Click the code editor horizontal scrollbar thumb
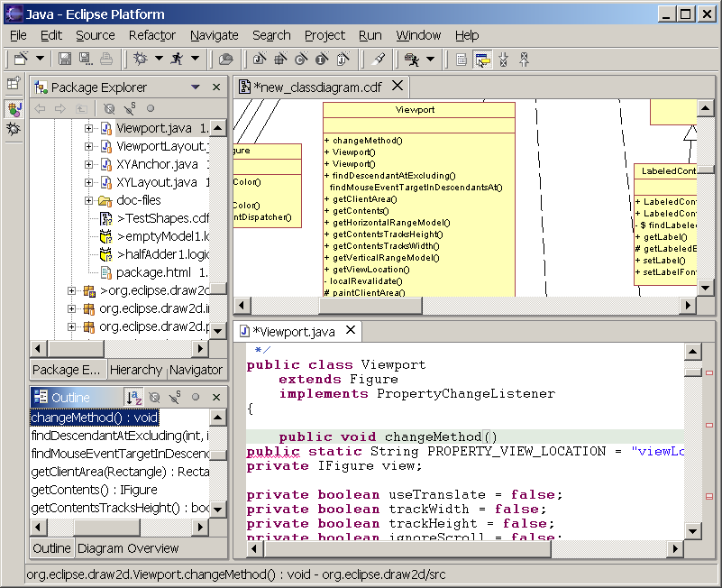The width and height of the screenshot is (722, 588). [407, 548]
